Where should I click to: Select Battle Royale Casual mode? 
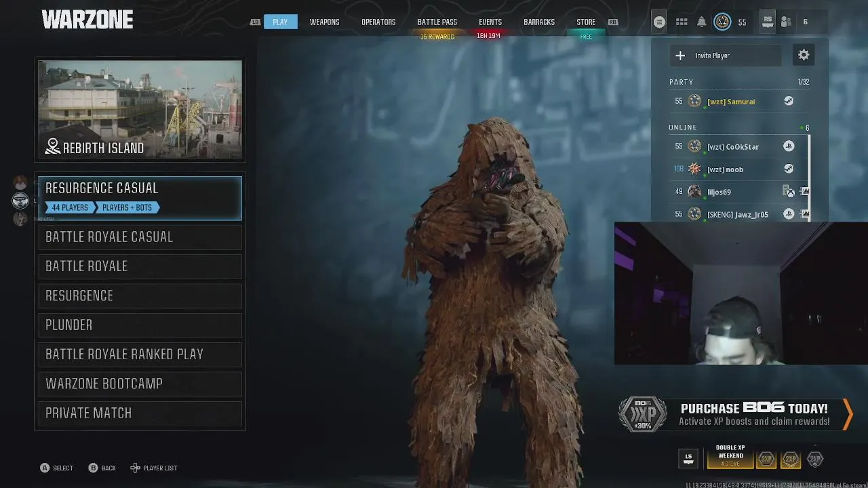coord(140,237)
